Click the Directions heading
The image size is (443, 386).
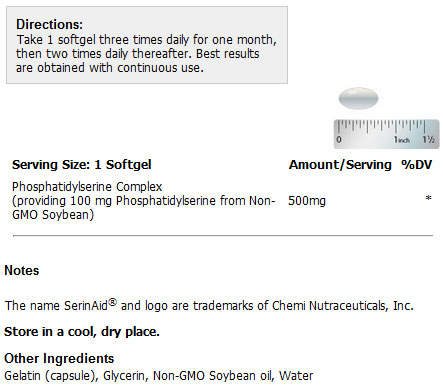tap(49, 24)
